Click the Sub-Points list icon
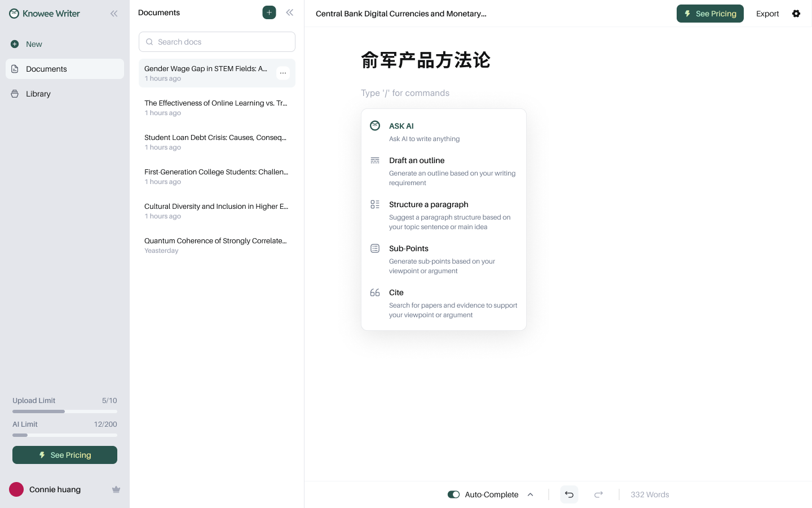The height and width of the screenshot is (508, 812). 375,248
